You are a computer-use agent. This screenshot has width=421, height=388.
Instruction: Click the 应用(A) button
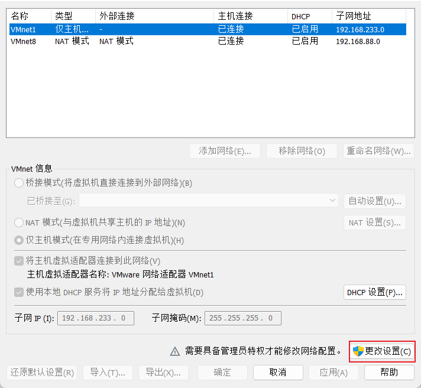click(x=334, y=372)
